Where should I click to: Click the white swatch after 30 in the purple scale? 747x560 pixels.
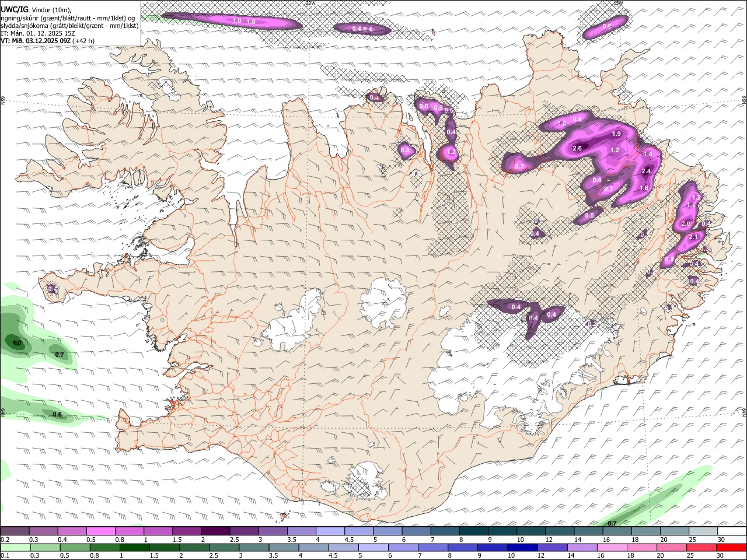[x=732, y=531]
